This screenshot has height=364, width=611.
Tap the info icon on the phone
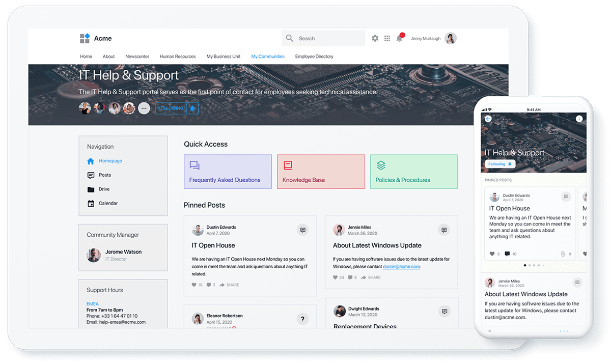pos(579,119)
